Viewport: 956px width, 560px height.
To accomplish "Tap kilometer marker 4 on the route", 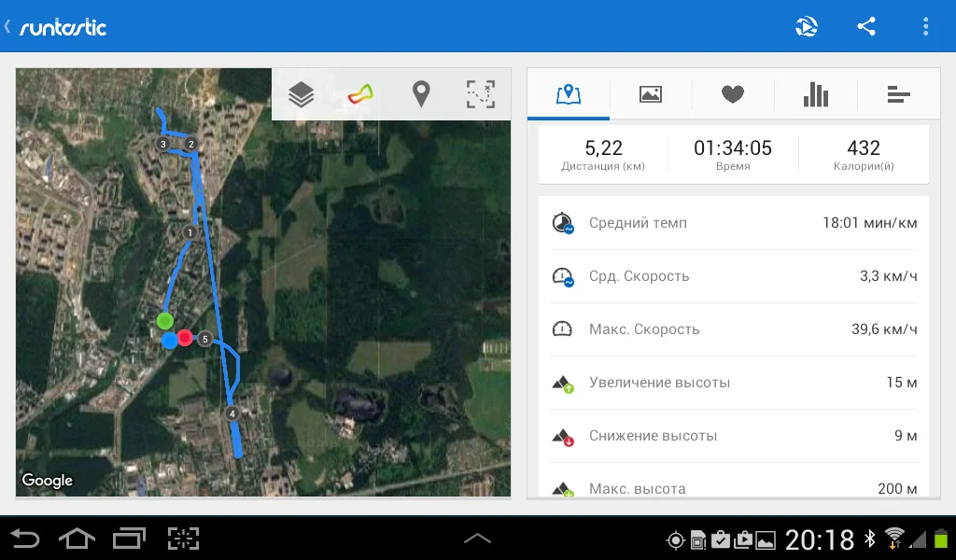I will tap(232, 413).
